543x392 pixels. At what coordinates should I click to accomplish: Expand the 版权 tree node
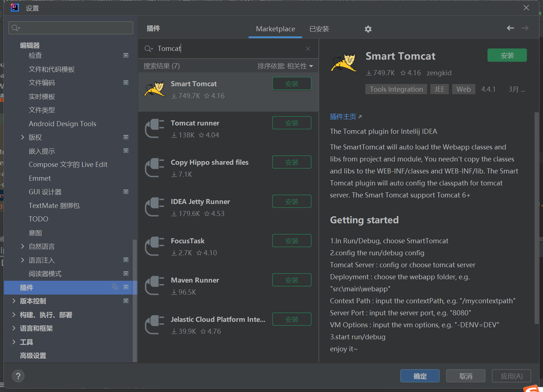coord(23,137)
